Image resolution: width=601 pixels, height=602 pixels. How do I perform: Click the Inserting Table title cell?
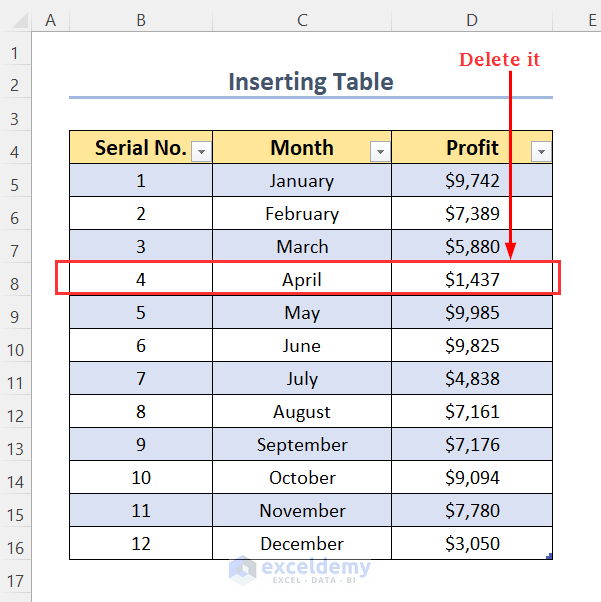311,82
